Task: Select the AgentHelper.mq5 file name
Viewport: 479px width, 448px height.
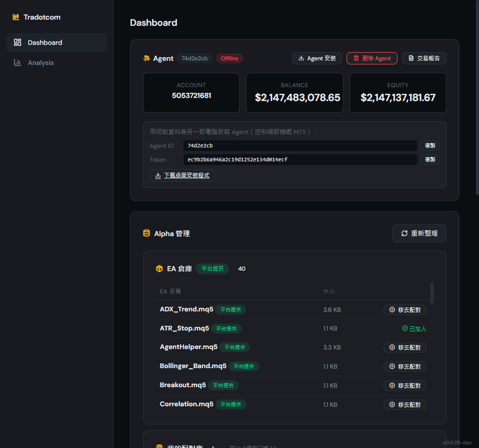Action: click(x=189, y=347)
